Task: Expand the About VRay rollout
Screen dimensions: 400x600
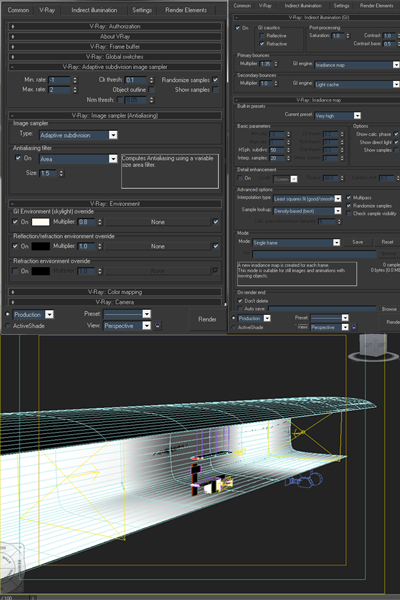Action: [x=115, y=36]
